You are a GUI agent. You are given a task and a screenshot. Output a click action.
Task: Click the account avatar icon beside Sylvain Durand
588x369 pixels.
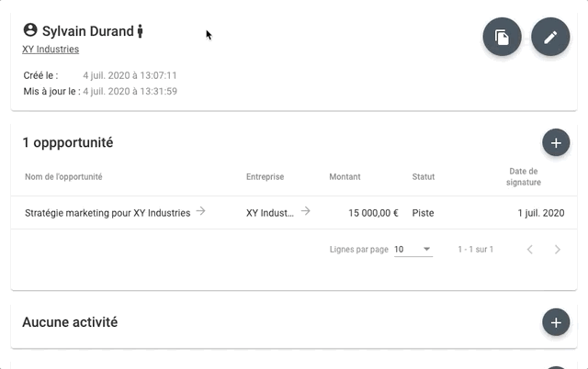click(30, 30)
